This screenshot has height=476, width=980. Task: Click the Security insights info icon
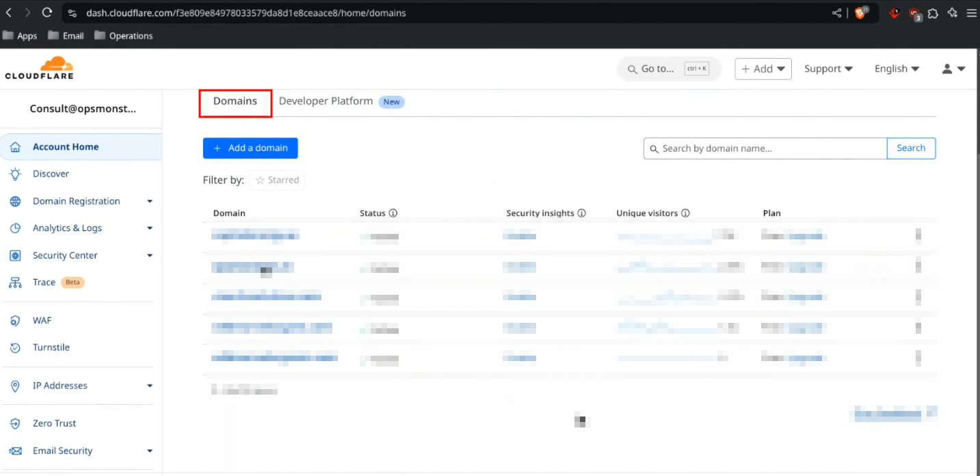[x=582, y=213]
